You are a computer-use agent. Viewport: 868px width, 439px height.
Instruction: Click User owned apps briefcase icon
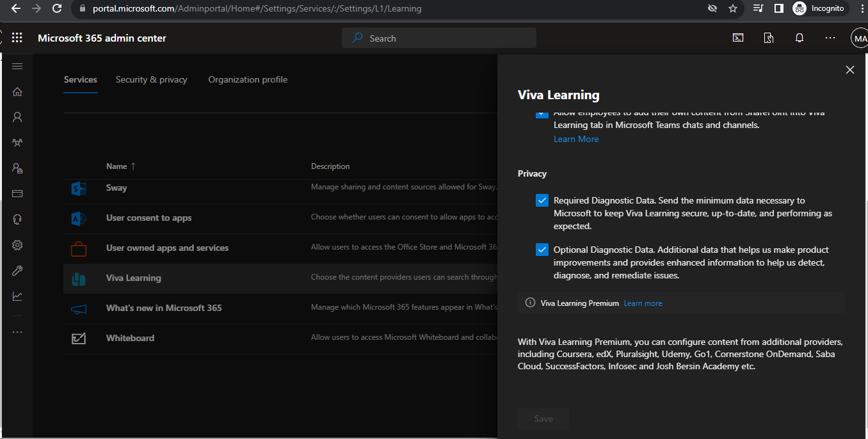[79, 248]
